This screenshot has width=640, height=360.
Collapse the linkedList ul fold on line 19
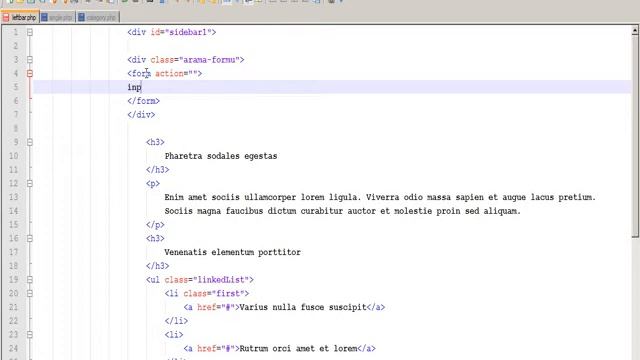[30, 280]
